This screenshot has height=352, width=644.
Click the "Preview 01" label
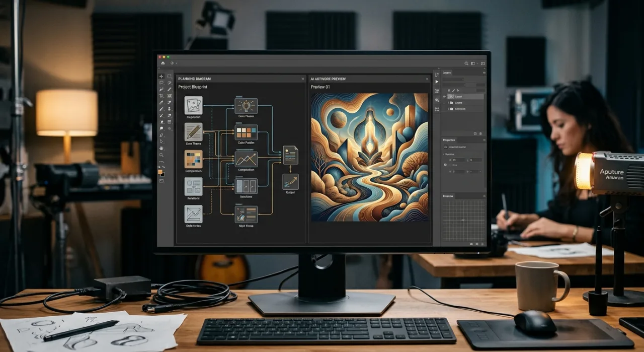click(320, 87)
